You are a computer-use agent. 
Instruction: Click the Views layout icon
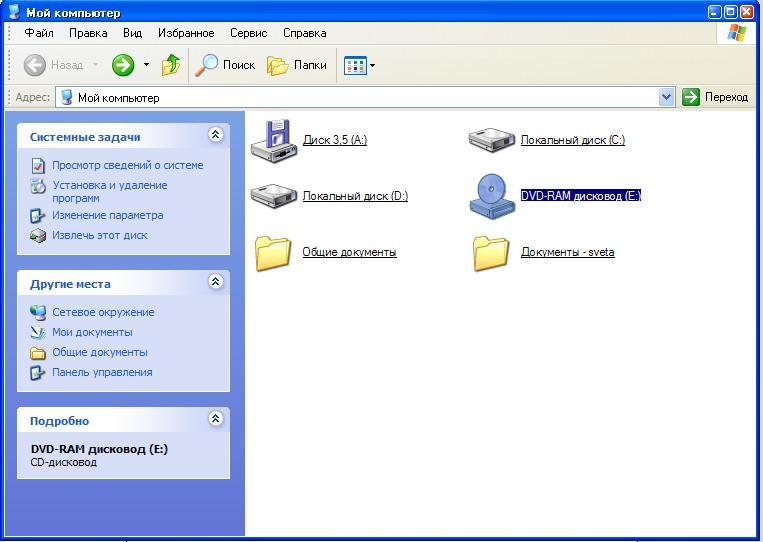coord(355,65)
